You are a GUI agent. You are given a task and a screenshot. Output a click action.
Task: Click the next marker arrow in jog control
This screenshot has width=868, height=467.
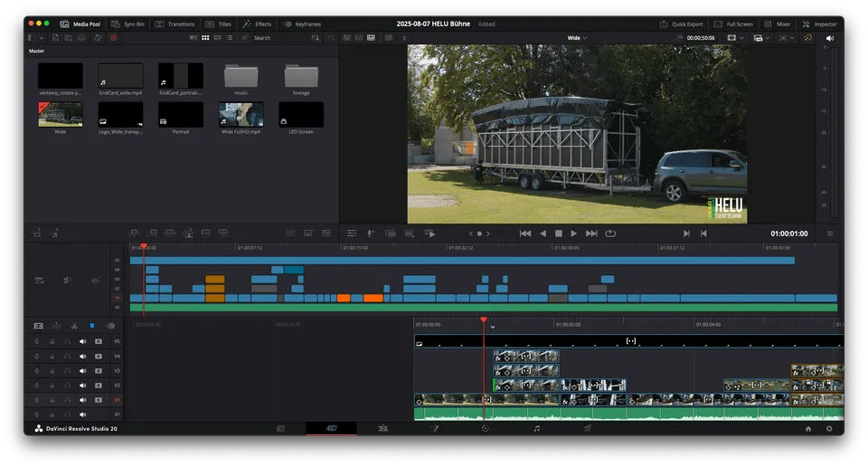[487, 233]
